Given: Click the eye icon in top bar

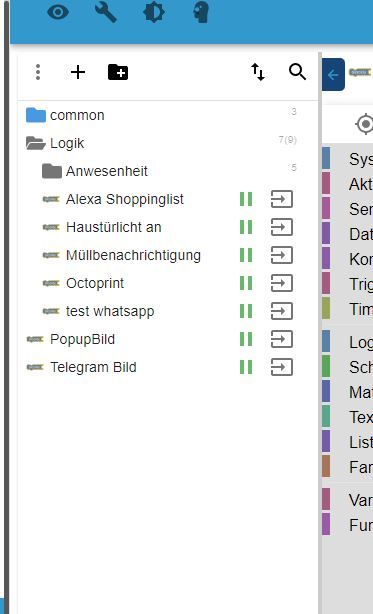Looking at the screenshot, I should tap(58, 12).
